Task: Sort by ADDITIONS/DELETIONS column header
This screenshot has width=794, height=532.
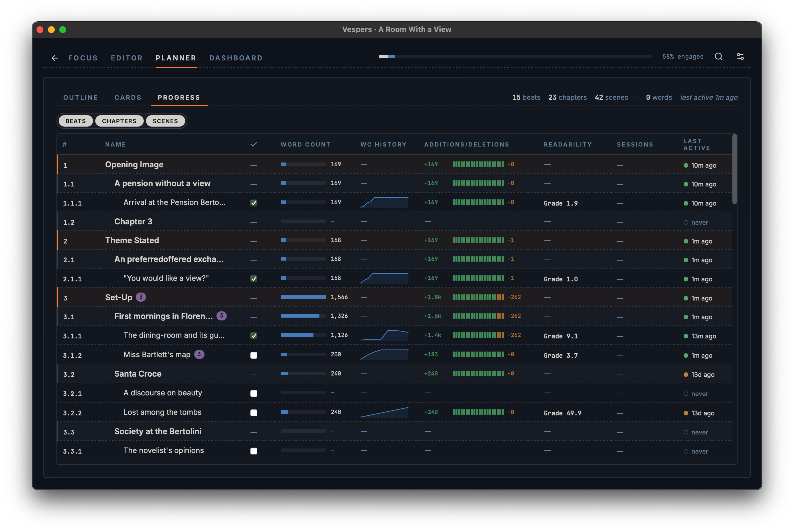Action: coord(467,145)
